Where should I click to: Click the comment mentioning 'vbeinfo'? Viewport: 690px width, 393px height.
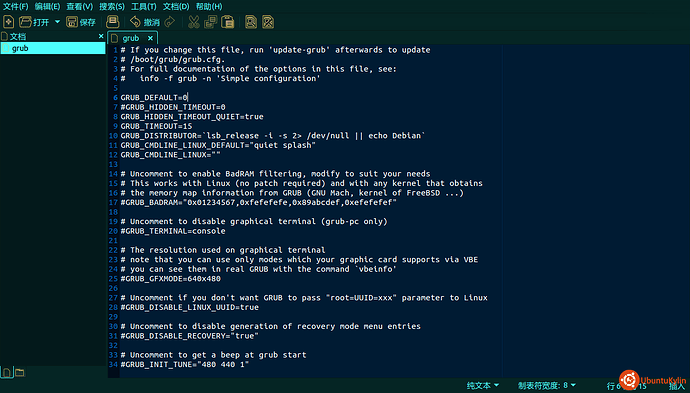coord(259,269)
